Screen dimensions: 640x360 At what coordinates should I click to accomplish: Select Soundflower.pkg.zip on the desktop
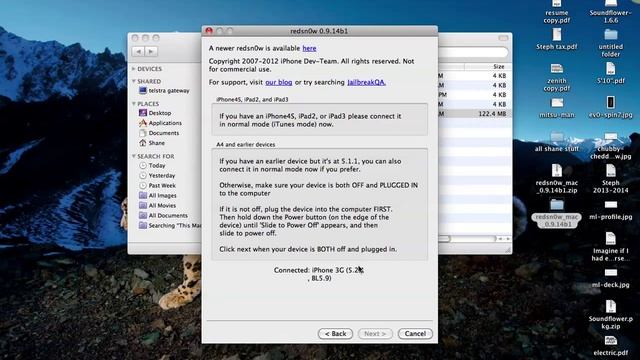(x=611, y=315)
